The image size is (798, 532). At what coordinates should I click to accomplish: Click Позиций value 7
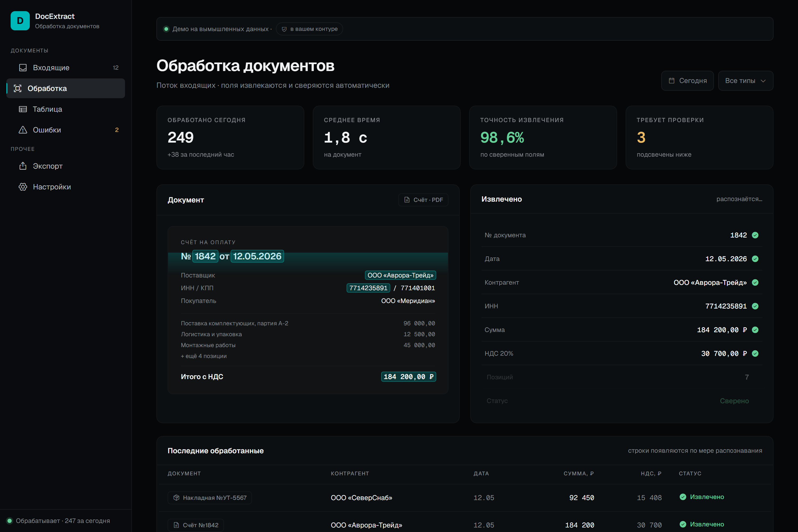pos(746,377)
